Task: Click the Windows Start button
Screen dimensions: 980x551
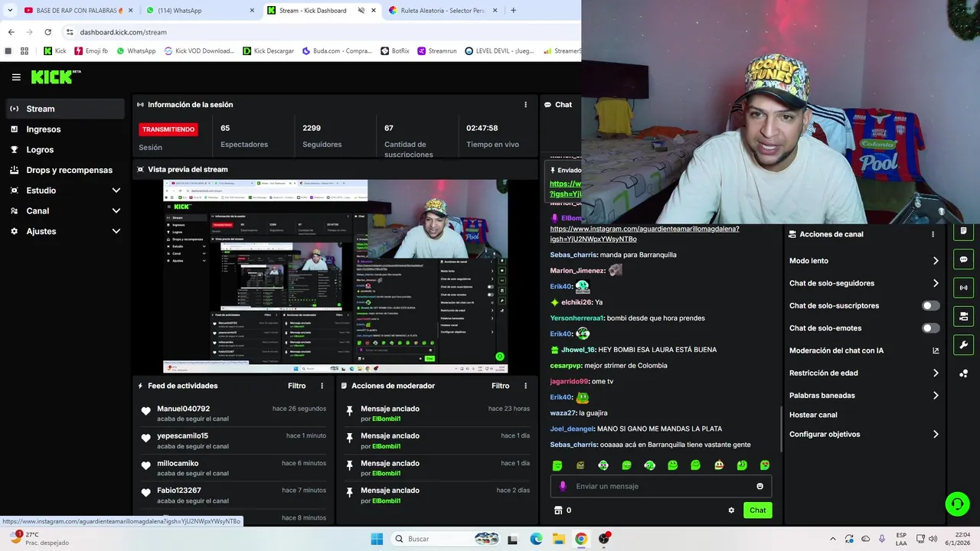Action: (377, 539)
